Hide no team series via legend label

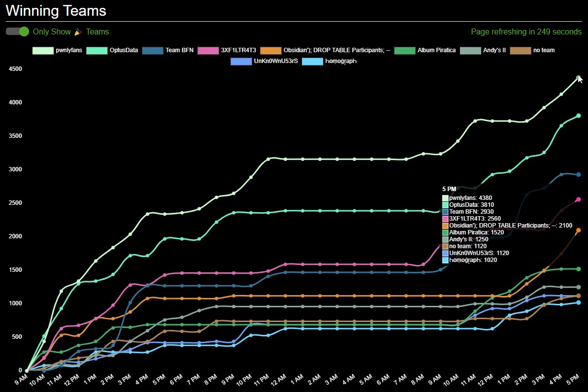click(x=544, y=50)
